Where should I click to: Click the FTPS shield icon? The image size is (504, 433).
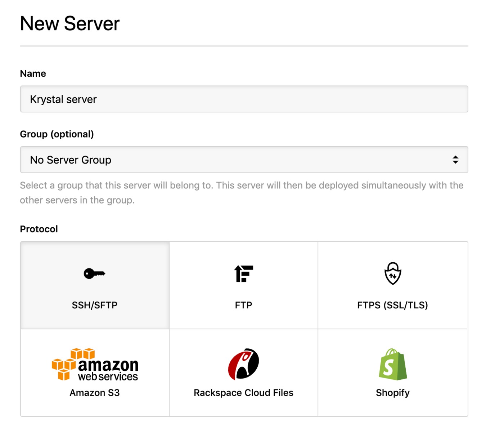tap(393, 273)
